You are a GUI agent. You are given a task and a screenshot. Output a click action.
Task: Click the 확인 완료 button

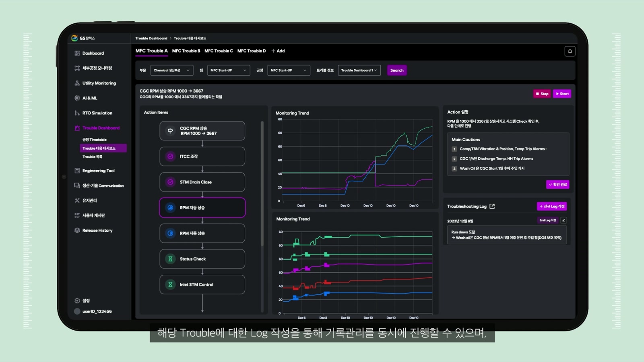click(557, 185)
